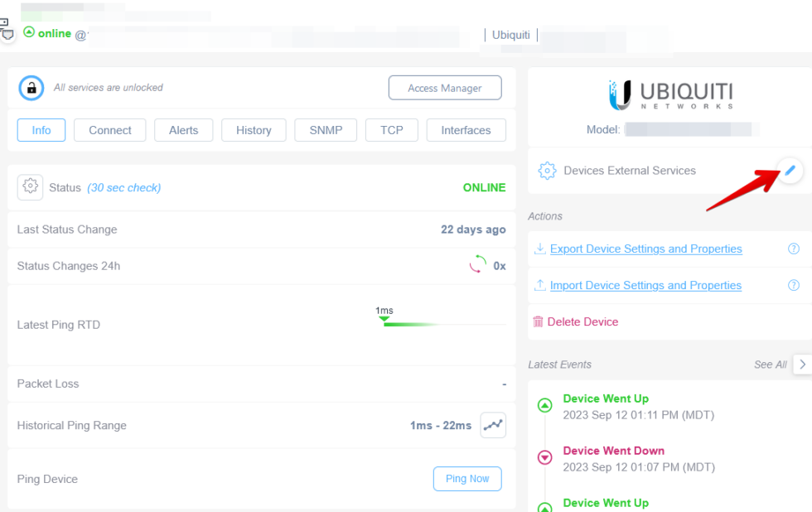
Task: Select the Interfaces tab
Action: click(x=465, y=130)
